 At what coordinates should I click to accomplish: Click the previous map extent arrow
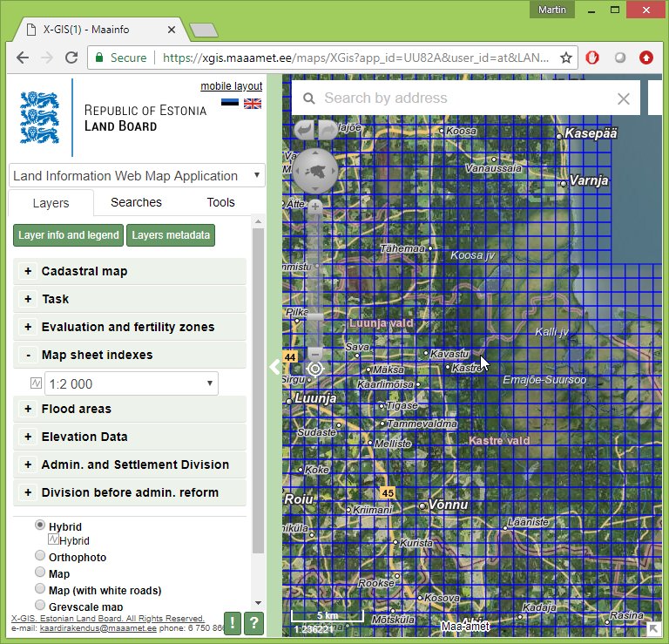pos(304,130)
